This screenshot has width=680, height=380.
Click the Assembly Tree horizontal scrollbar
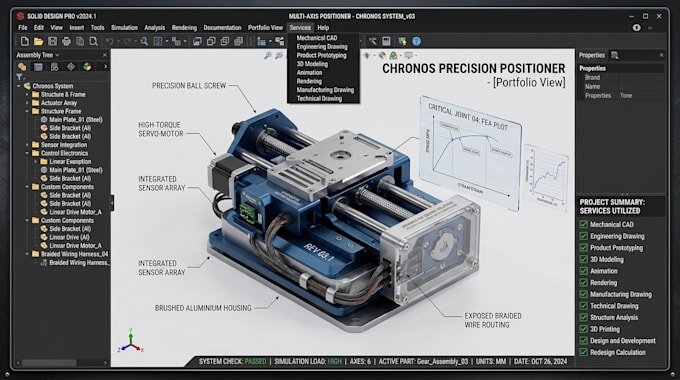point(62,362)
